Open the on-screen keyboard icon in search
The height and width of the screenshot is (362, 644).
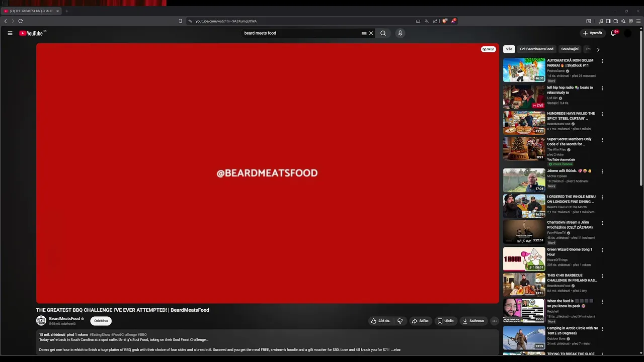364,33
